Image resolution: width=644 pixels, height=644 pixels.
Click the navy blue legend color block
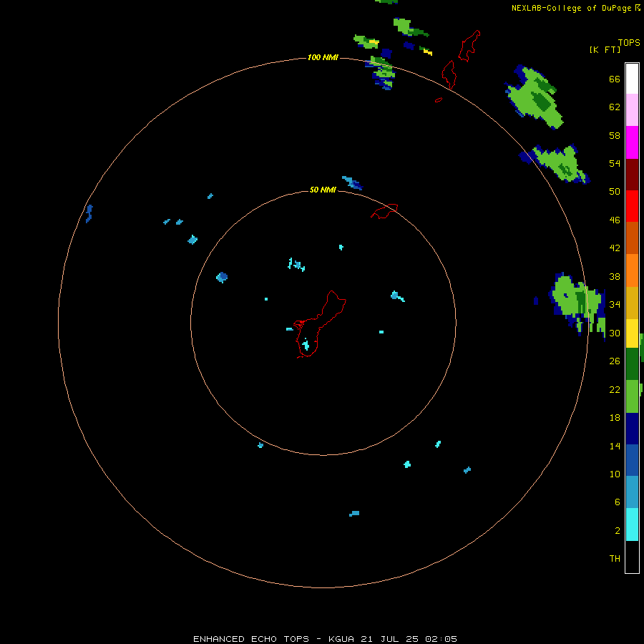[x=632, y=429]
